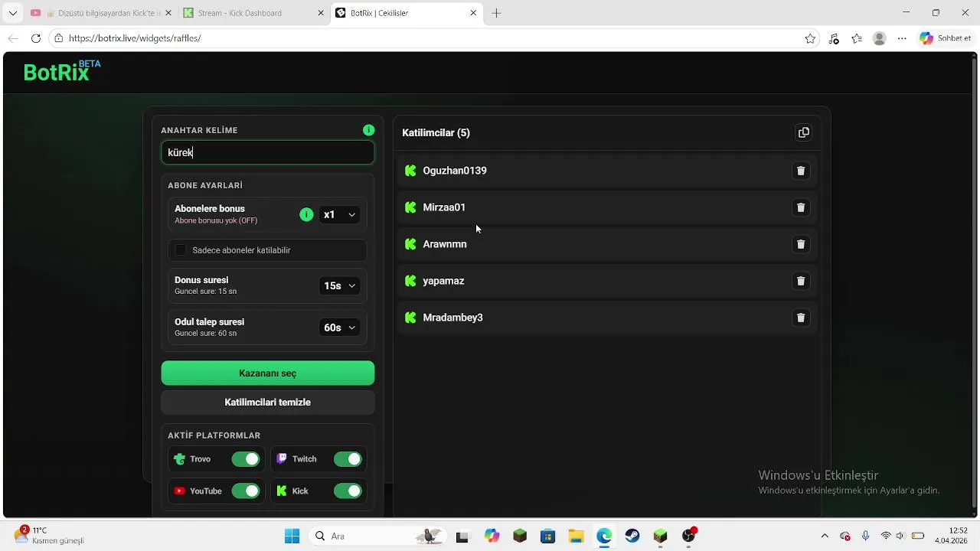This screenshot has width=980, height=551.
Task: Click the Katilimcilar (5) heading
Action: tap(436, 132)
